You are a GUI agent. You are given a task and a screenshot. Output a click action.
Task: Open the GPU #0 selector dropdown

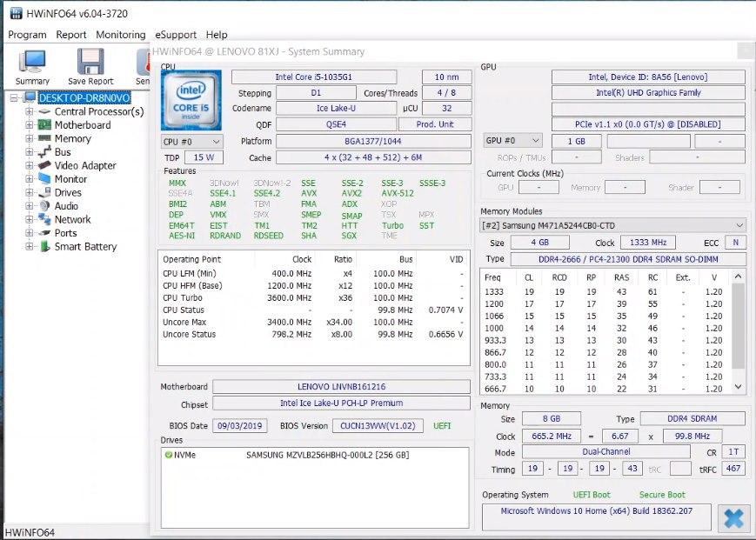point(512,141)
